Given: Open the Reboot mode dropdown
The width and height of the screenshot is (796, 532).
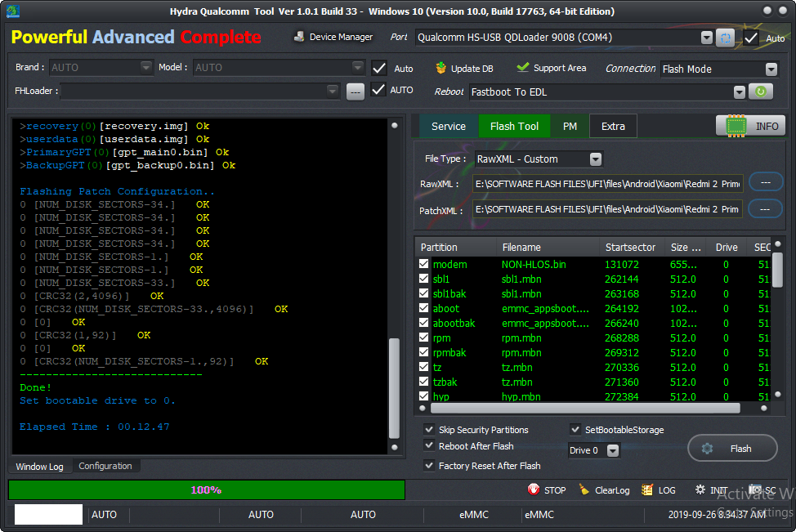Looking at the screenshot, I should click(739, 92).
